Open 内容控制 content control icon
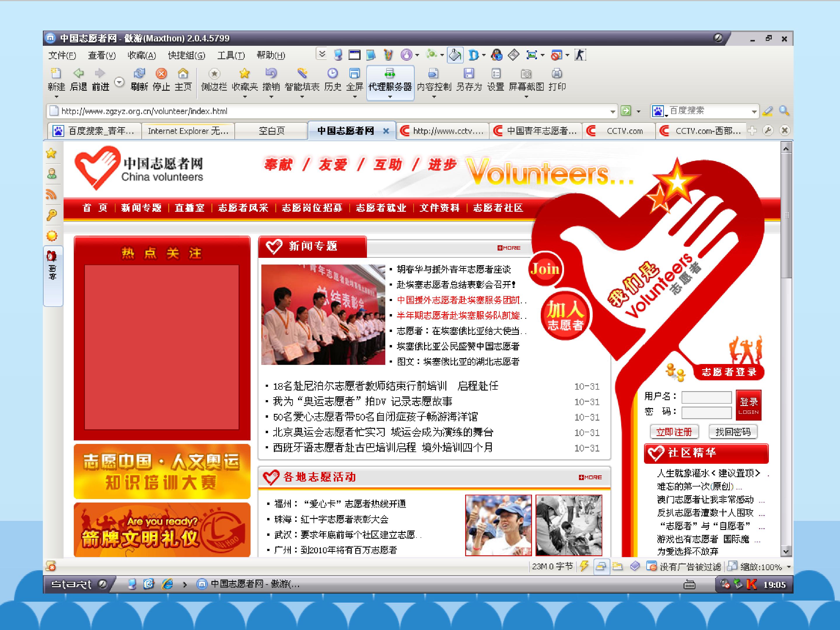The image size is (840, 630). pyautogui.click(x=434, y=73)
